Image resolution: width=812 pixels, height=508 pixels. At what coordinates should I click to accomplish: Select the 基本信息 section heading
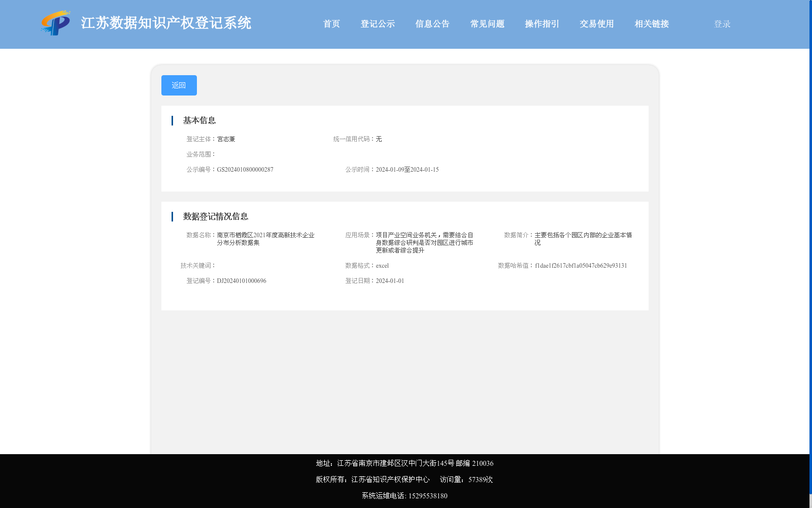pos(199,120)
